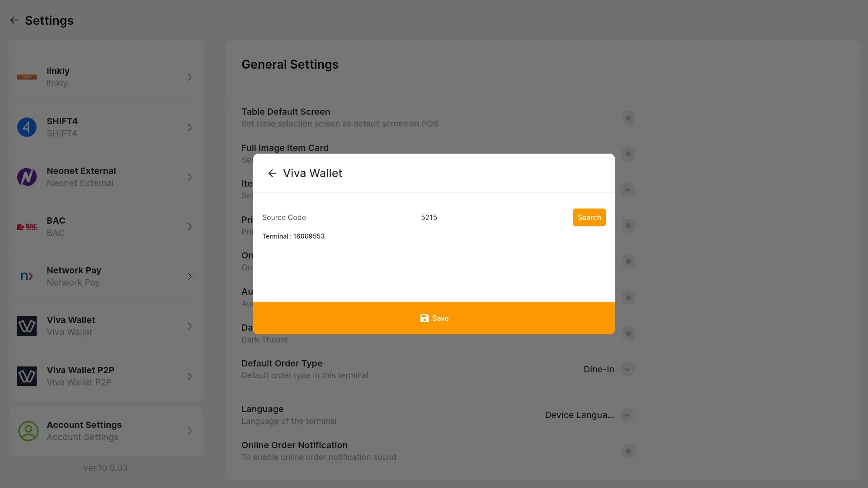Image resolution: width=868 pixels, height=488 pixels.
Task: Click the orange Search button
Action: point(589,217)
